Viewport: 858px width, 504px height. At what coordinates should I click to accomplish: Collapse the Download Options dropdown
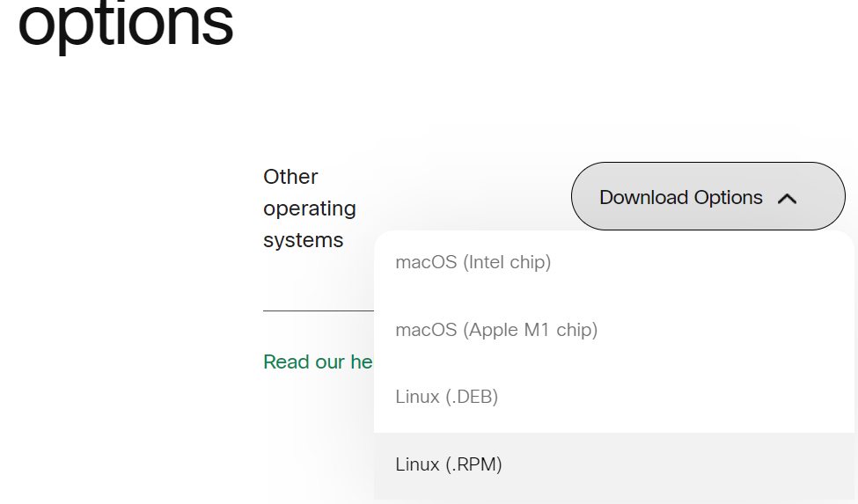pos(708,197)
